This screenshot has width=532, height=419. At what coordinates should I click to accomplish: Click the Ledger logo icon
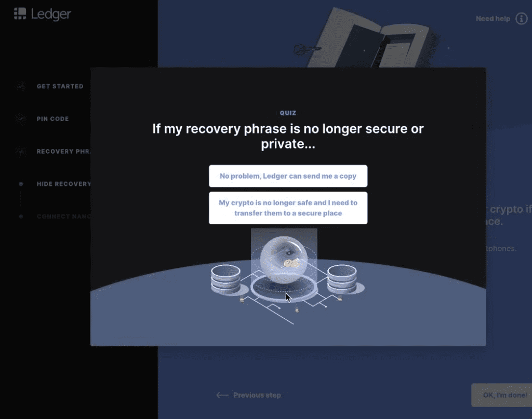coord(20,13)
